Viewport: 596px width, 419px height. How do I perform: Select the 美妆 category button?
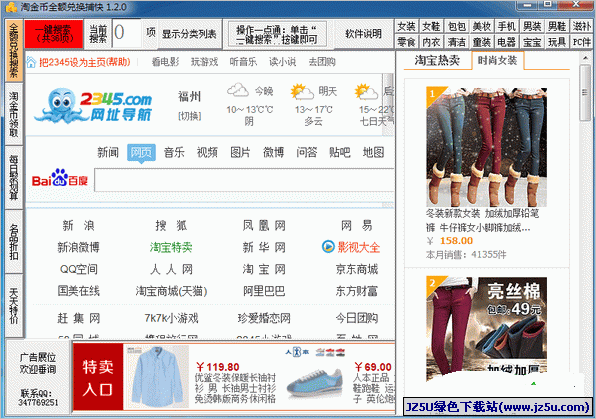pyautogui.click(x=482, y=27)
